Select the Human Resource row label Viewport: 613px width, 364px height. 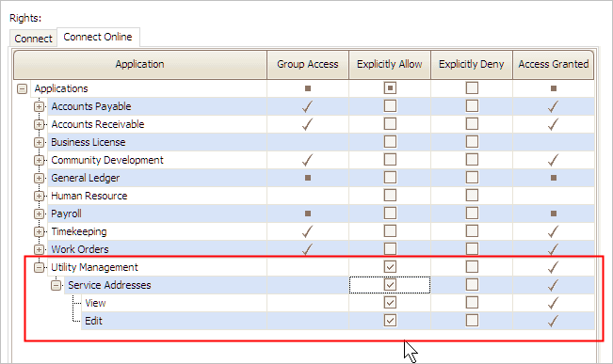coord(89,196)
